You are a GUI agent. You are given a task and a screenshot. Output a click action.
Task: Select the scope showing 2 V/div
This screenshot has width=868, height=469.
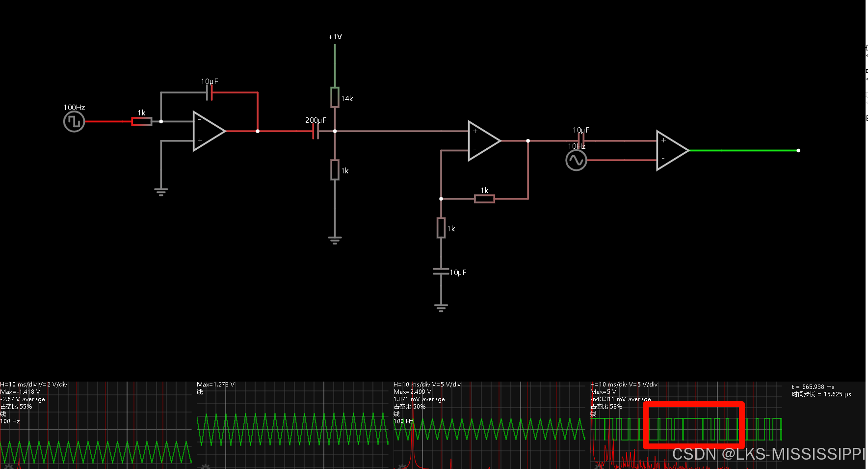[x=96, y=425]
